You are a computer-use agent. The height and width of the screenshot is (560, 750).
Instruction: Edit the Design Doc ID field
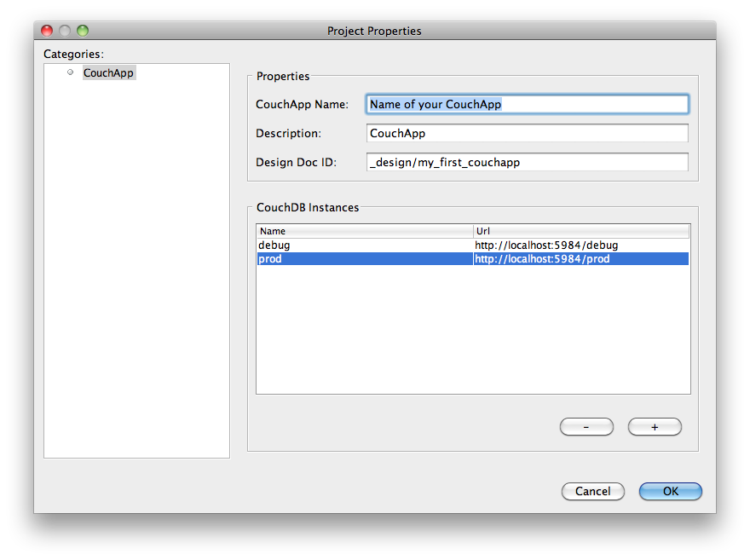(x=527, y=162)
